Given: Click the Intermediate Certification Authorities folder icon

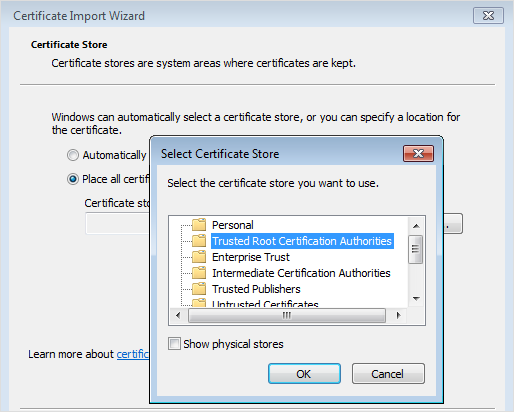Looking at the screenshot, I should (199, 273).
